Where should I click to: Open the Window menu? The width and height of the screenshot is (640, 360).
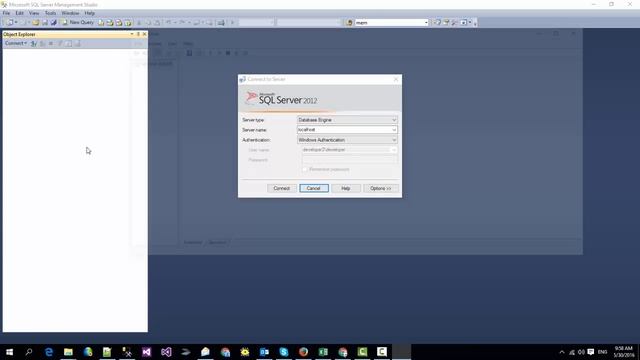70,13
